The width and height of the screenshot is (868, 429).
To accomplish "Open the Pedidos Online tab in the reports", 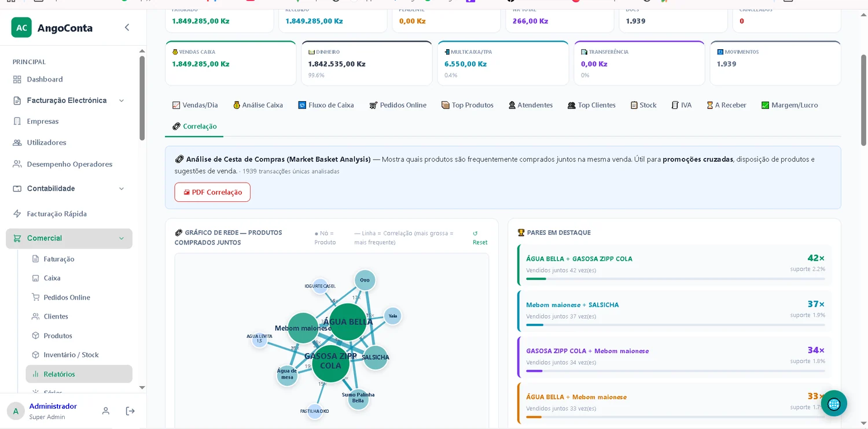I will point(398,105).
